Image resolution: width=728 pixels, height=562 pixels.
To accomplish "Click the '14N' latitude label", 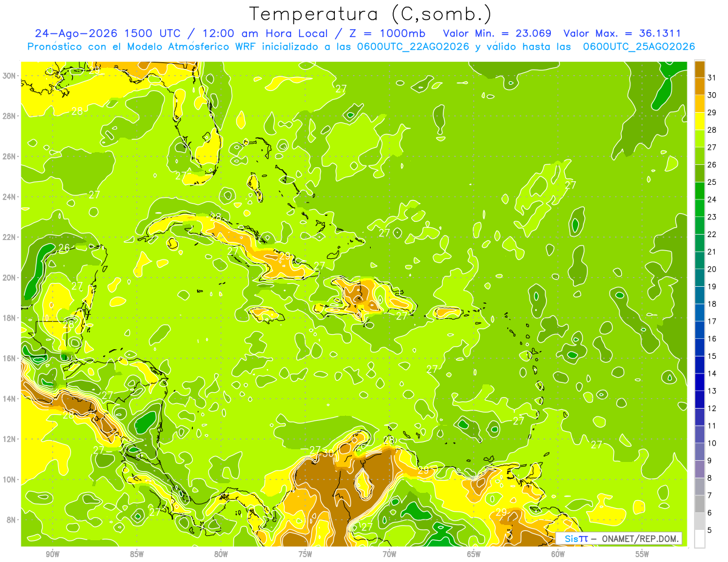I will coord(10,399).
